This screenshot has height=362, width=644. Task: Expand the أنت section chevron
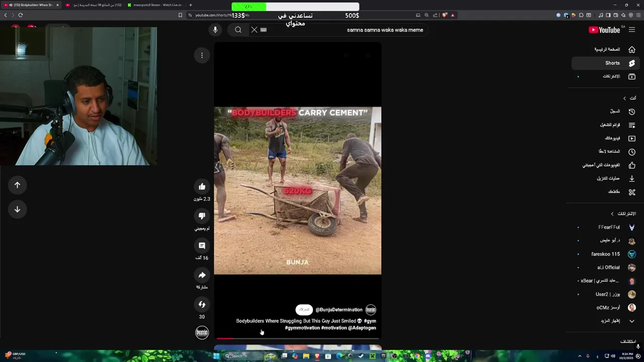click(x=625, y=98)
